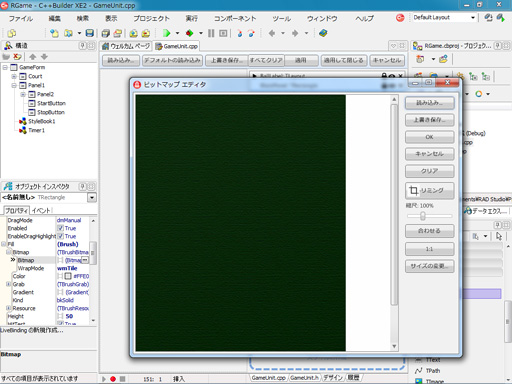Click the 1:1 zoom button
The width and height of the screenshot is (512, 384).
429,249
